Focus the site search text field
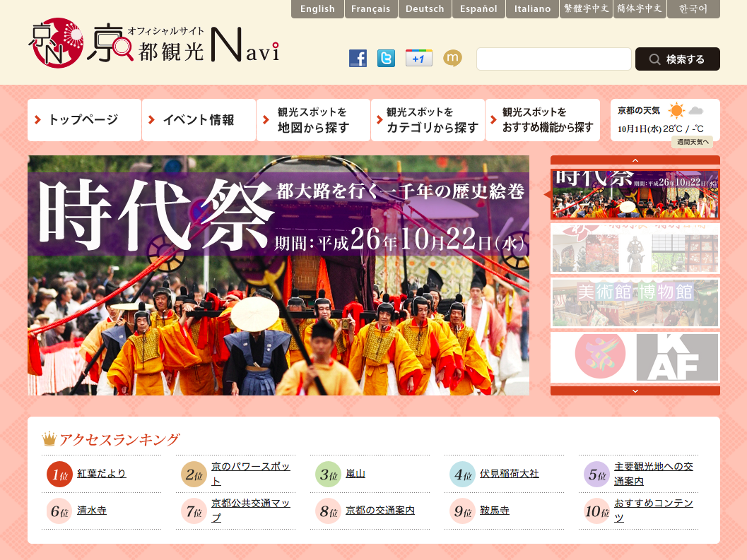The width and height of the screenshot is (747, 560). [x=553, y=59]
